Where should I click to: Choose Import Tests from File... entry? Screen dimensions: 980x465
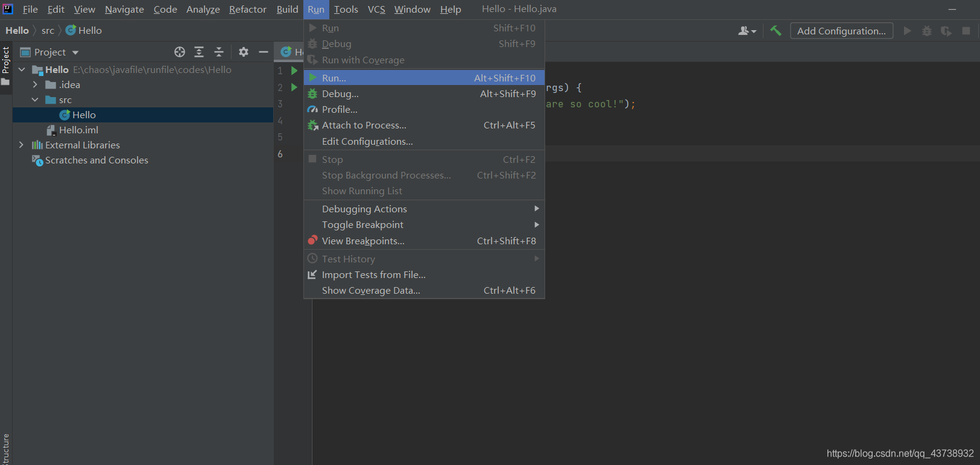tap(424, 274)
